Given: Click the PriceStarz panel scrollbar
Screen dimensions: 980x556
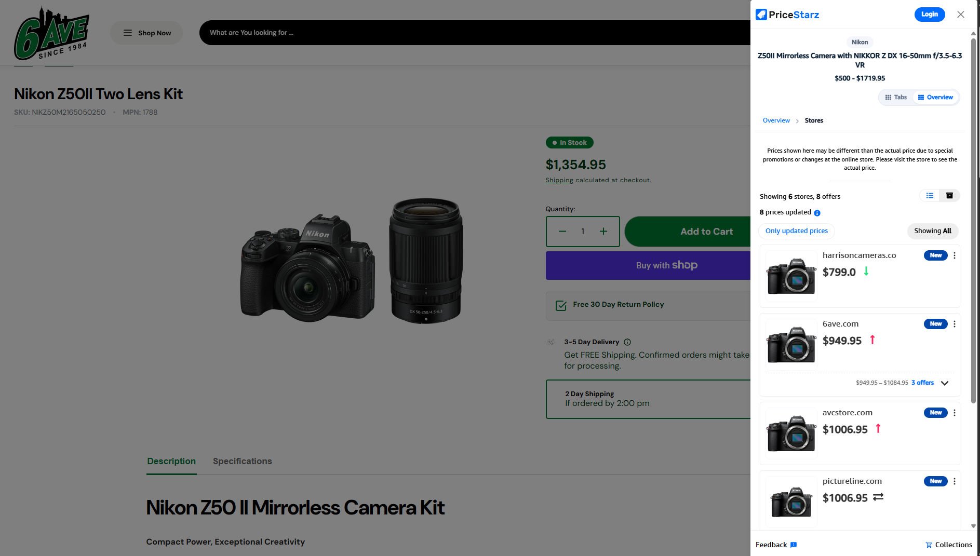Looking at the screenshot, I should [x=973, y=220].
